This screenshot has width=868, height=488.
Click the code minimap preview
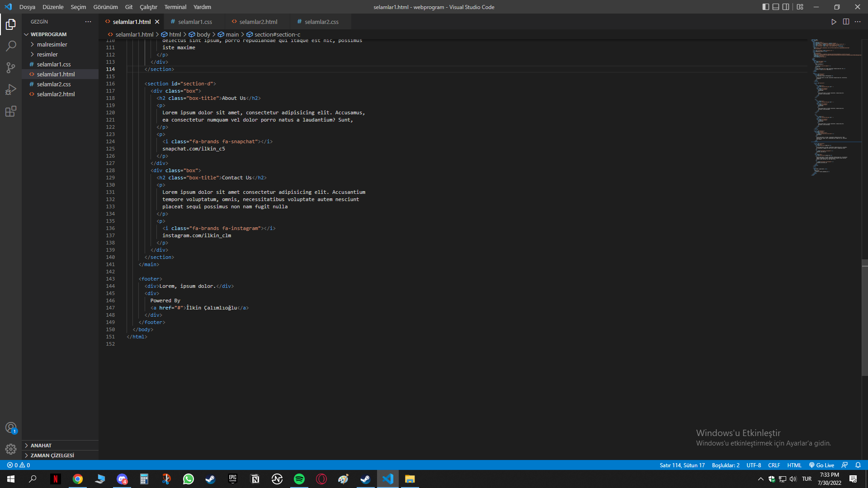835,108
